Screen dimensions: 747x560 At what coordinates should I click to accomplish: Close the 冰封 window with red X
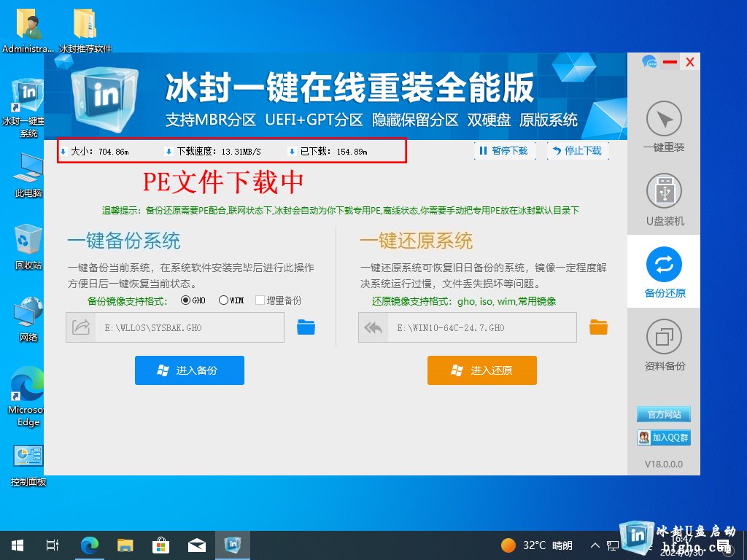[690, 62]
